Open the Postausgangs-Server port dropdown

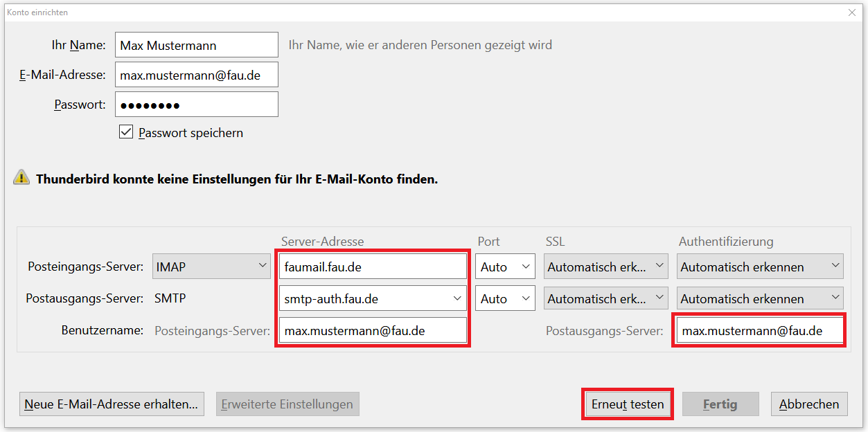pyautogui.click(x=504, y=298)
